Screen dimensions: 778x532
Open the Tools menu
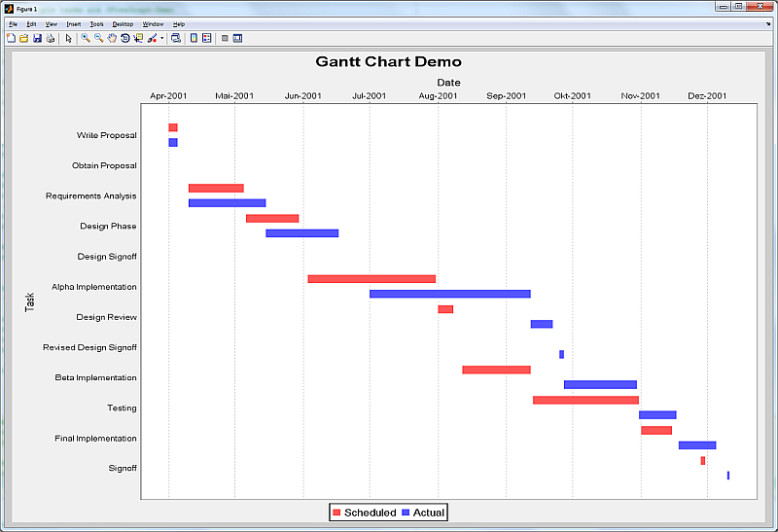pos(96,23)
